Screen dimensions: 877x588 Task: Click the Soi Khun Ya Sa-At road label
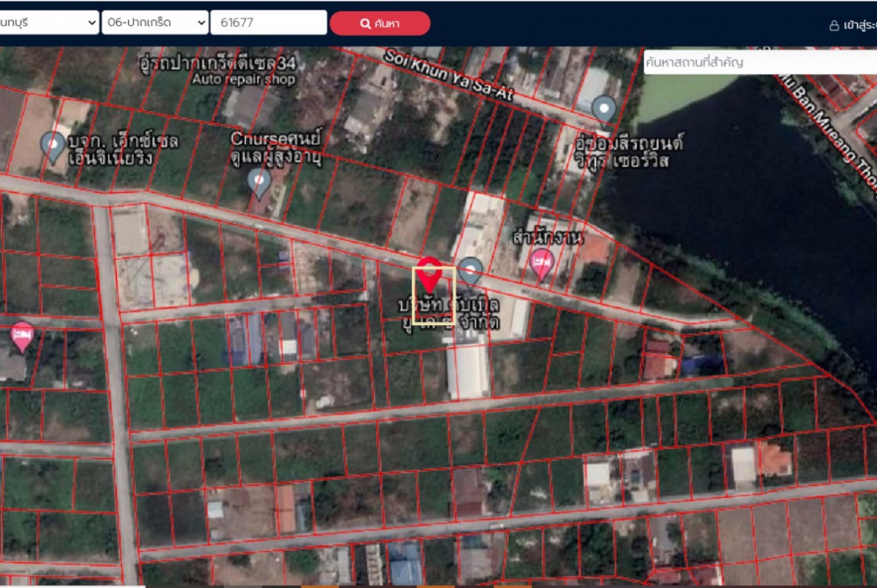coord(448,76)
